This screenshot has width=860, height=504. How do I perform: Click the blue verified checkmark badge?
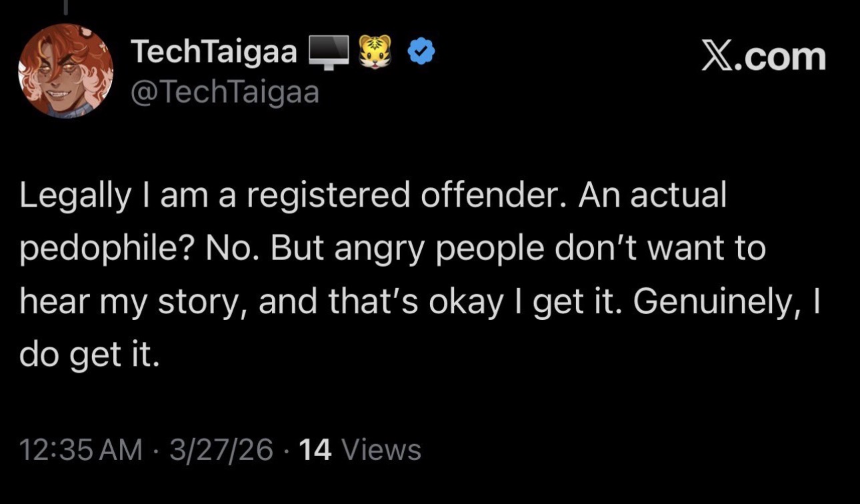point(420,52)
